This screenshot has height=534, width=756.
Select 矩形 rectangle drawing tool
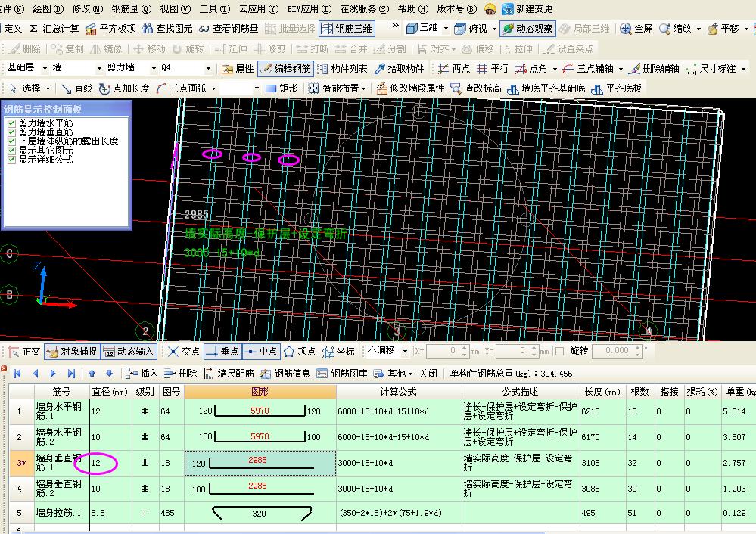pyautogui.click(x=281, y=88)
